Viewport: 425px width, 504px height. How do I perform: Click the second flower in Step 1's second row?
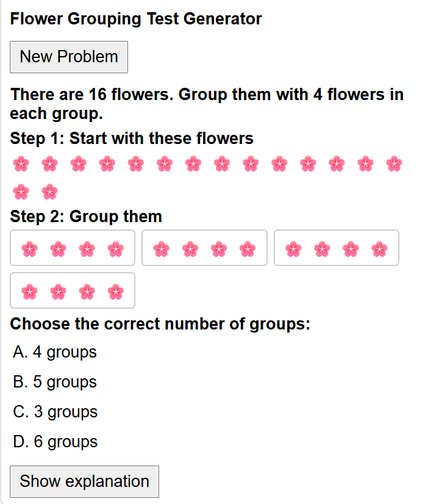(49, 192)
